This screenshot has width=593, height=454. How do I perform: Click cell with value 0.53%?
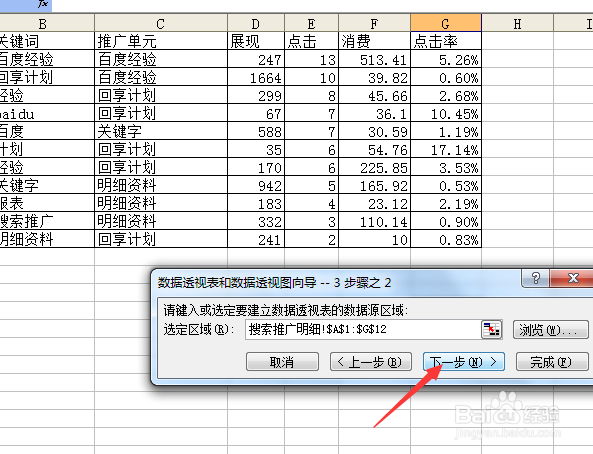click(446, 185)
